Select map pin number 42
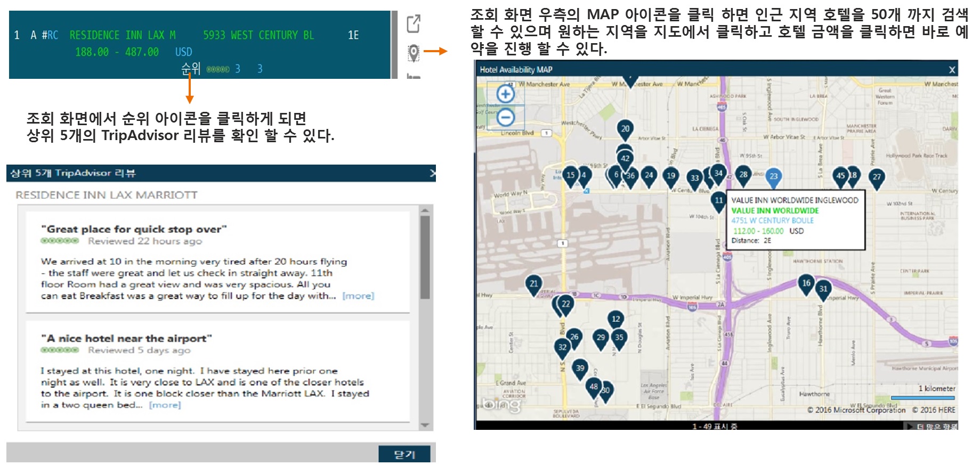The image size is (980, 465). point(625,159)
